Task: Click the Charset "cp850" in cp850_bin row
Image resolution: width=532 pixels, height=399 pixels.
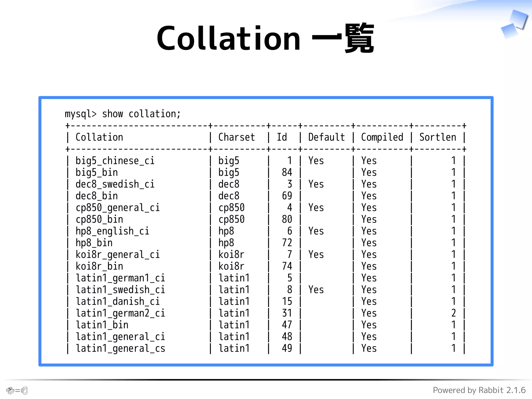Action: point(231,220)
